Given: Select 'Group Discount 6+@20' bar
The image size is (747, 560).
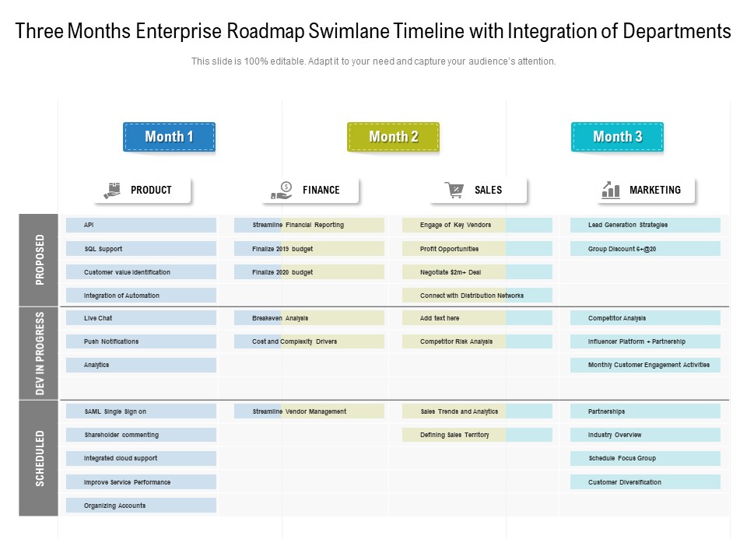Looking at the screenshot, I should point(646,249).
